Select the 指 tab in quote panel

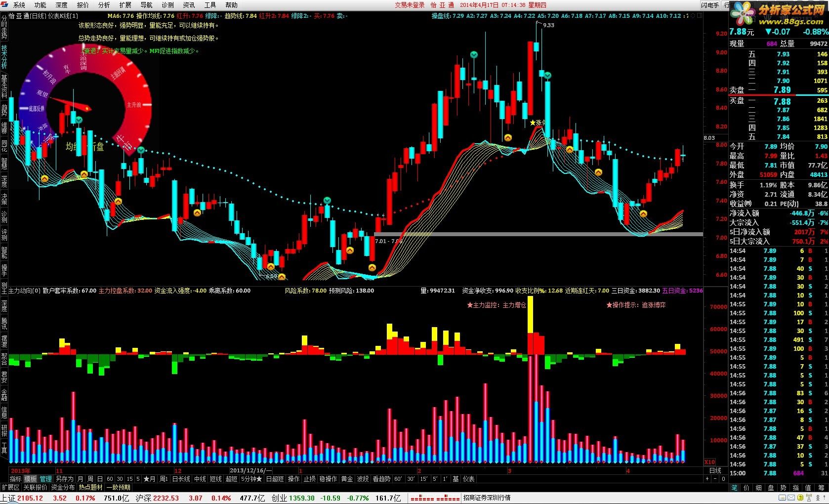click(x=796, y=488)
